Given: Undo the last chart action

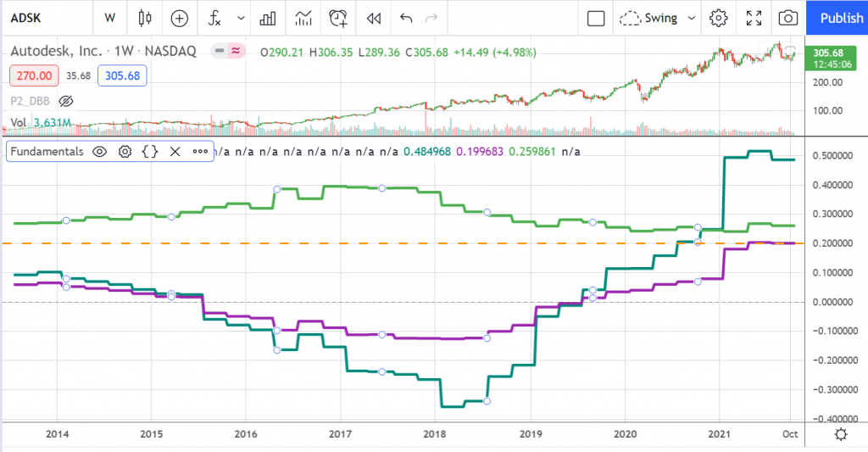Looking at the screenshot, I should (406, 18).
